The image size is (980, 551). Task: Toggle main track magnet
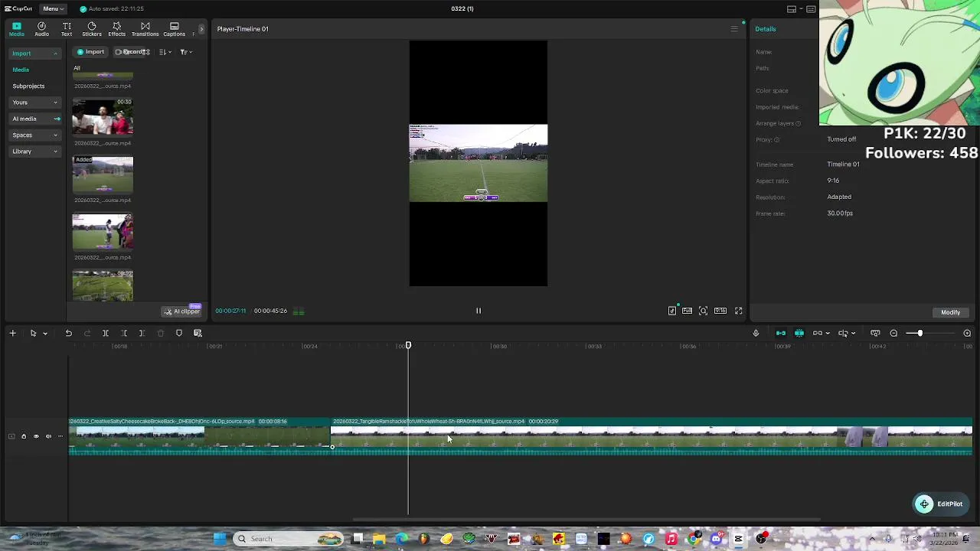(x=781, y=333)
